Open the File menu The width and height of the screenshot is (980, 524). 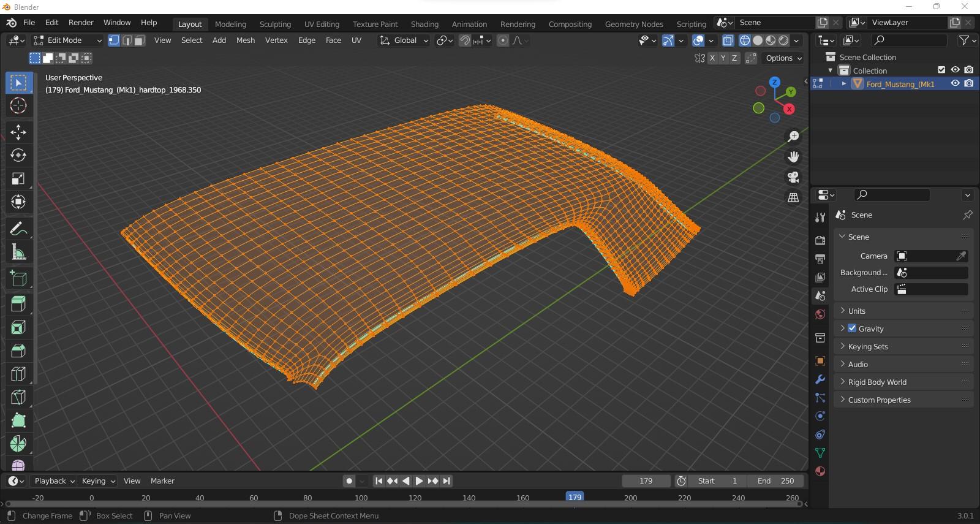click(x=29, y=23)
